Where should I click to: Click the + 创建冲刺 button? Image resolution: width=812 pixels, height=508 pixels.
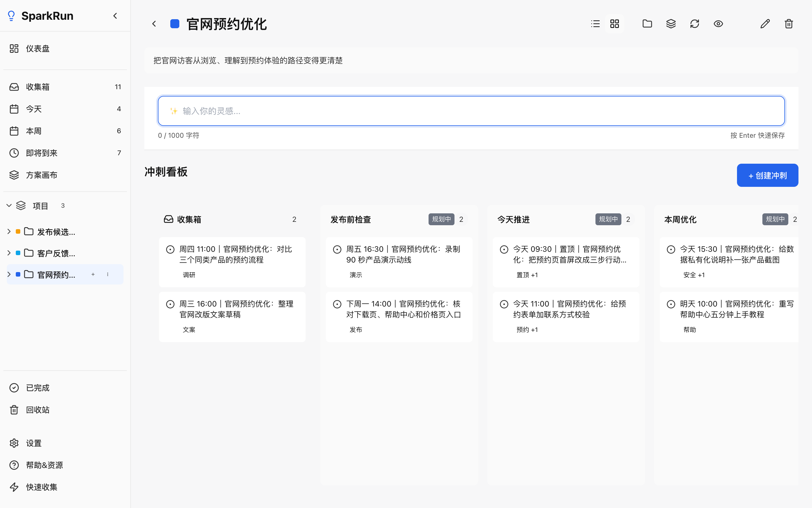(767, 175)
